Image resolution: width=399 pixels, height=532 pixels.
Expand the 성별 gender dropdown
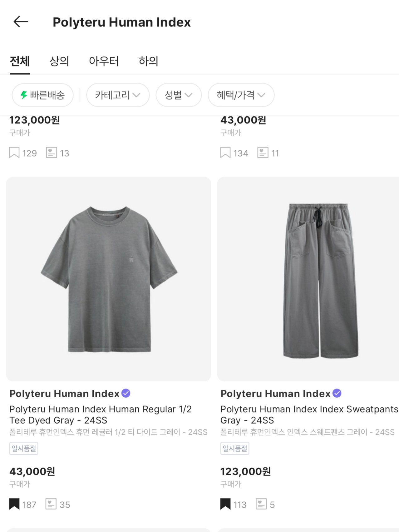point(179,95)
